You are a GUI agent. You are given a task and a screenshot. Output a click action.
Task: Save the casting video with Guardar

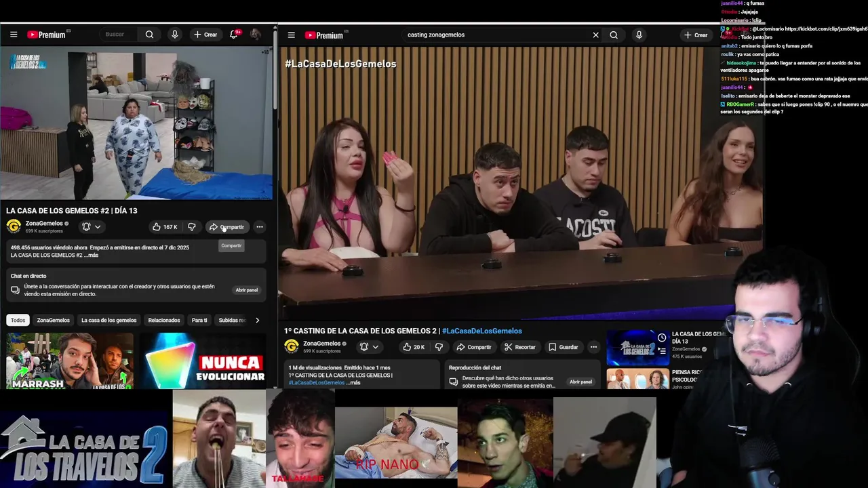pyautogui.click(x=564, y=347)
